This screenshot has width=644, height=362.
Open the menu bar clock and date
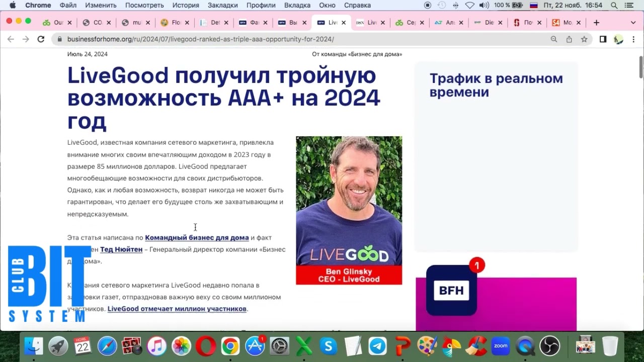(573, 5)
